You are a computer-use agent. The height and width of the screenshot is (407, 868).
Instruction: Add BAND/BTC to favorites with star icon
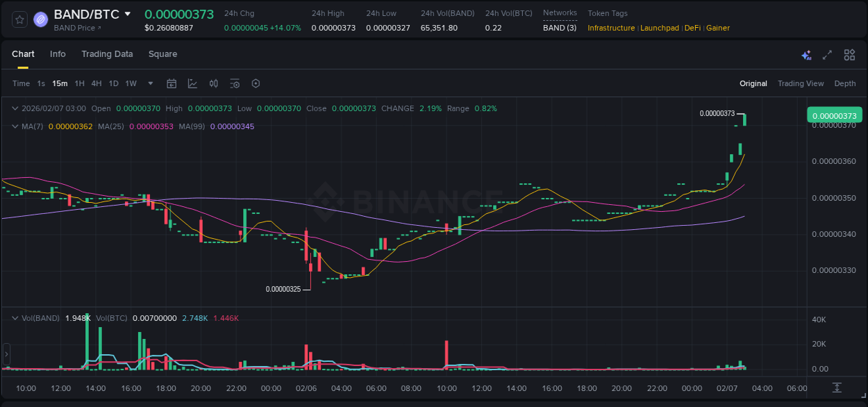click(19, 19)
